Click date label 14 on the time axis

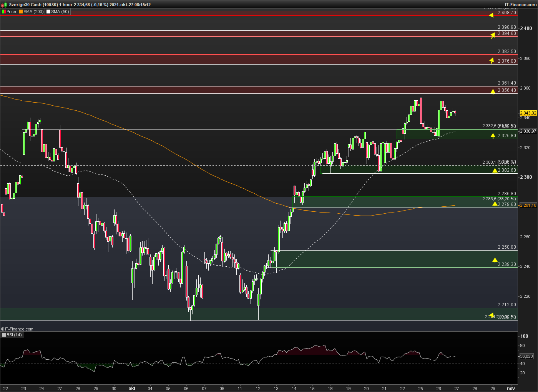(x=294, y=388)
